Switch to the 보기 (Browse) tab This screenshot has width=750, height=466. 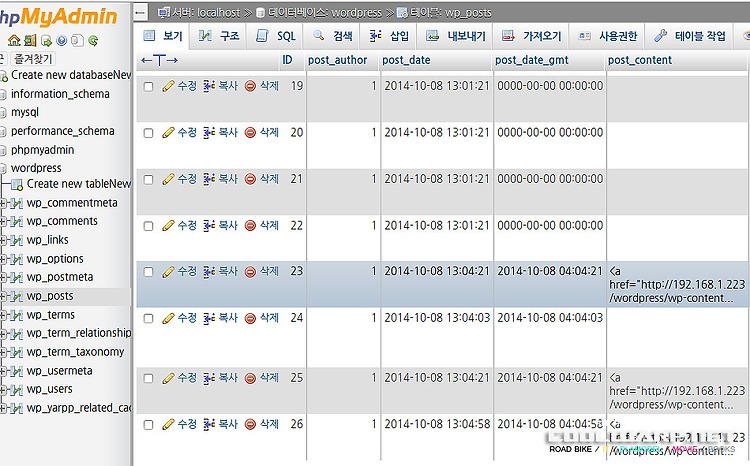pyautogui.click(x=163, y=36)
